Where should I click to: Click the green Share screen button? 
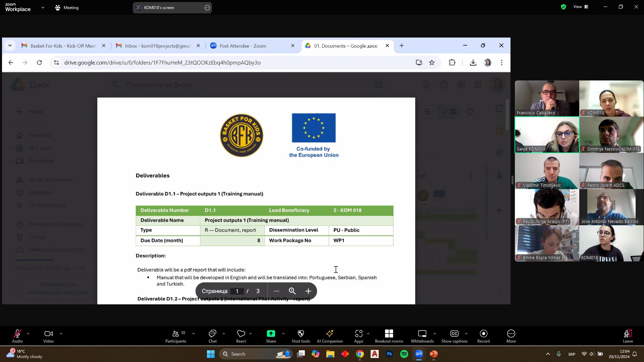[x=271, y=336]
